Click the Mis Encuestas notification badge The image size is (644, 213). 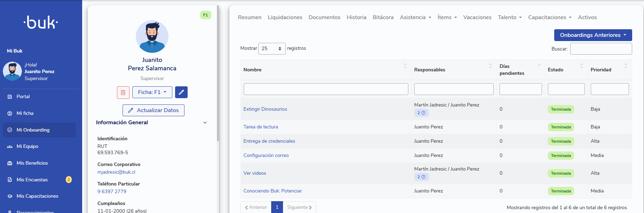tap(69, 180)
